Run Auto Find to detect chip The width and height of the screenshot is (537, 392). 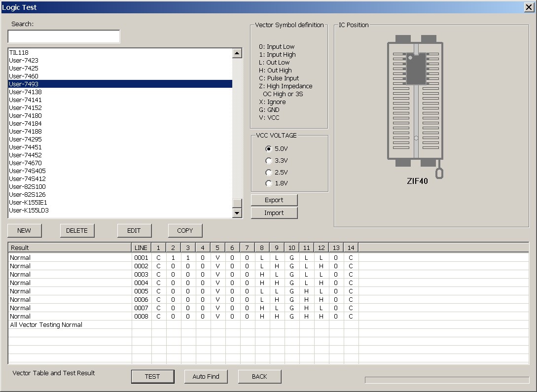click(206, 376)
